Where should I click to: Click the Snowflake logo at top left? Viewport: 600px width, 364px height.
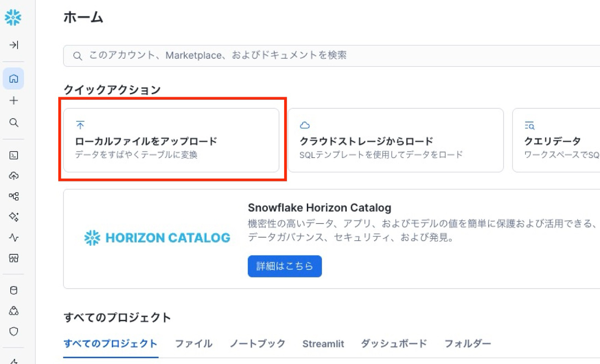(13, 18)
